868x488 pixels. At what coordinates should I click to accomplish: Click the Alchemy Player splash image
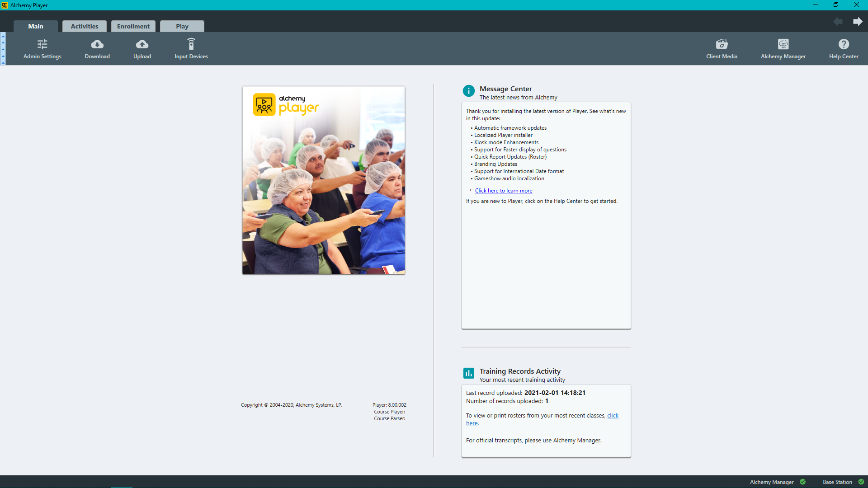pyautogui.click(x=323, y=180)
